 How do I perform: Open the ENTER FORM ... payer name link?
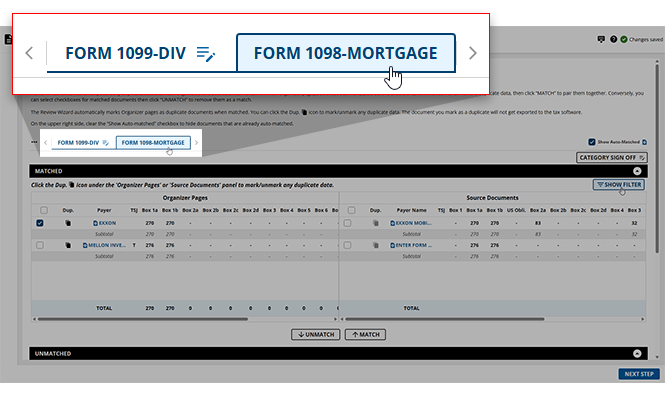414,245
